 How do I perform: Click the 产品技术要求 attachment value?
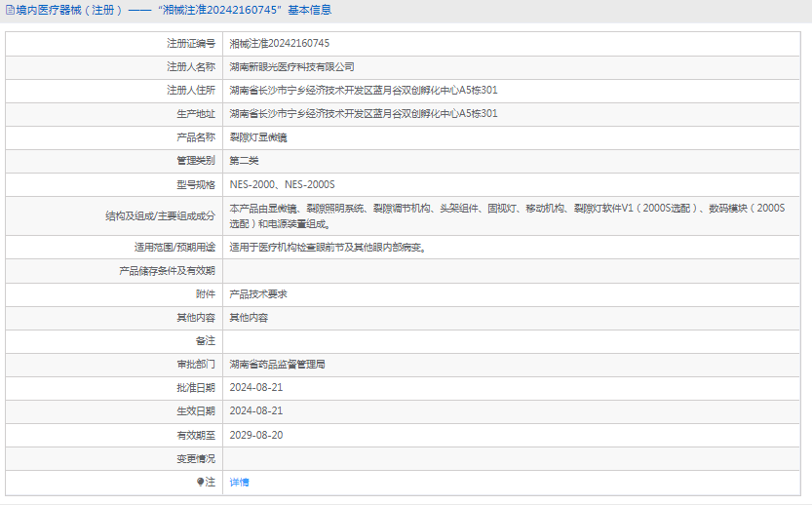tap(258, 294)
